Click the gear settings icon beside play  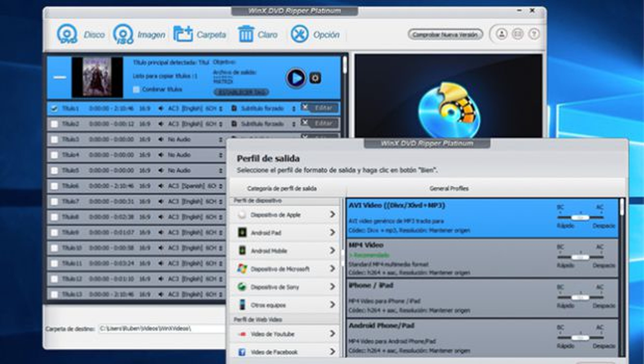(315, 78)
